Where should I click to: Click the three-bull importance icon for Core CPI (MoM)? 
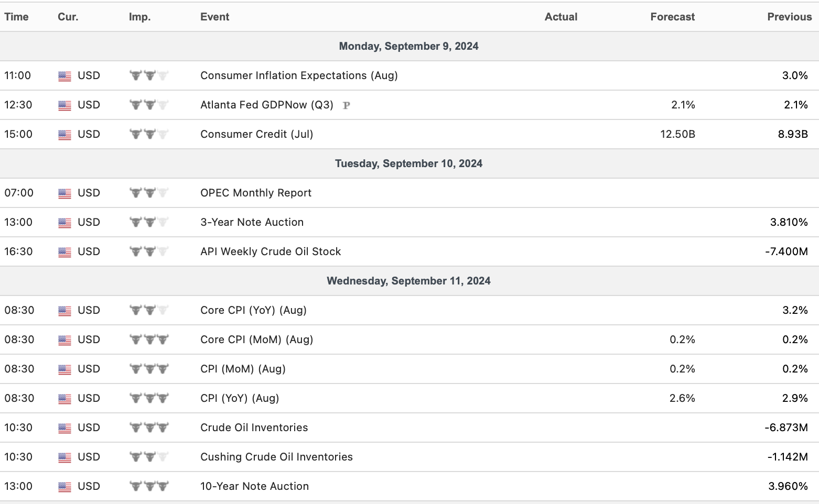149,339
